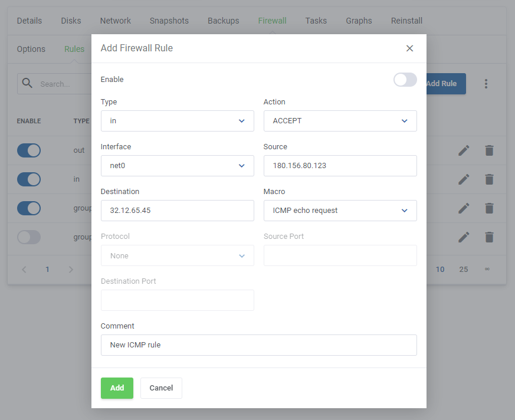Delete the disabled group rule via trash icon
Screen dimensions: 515x420
[x=490, y=237]
